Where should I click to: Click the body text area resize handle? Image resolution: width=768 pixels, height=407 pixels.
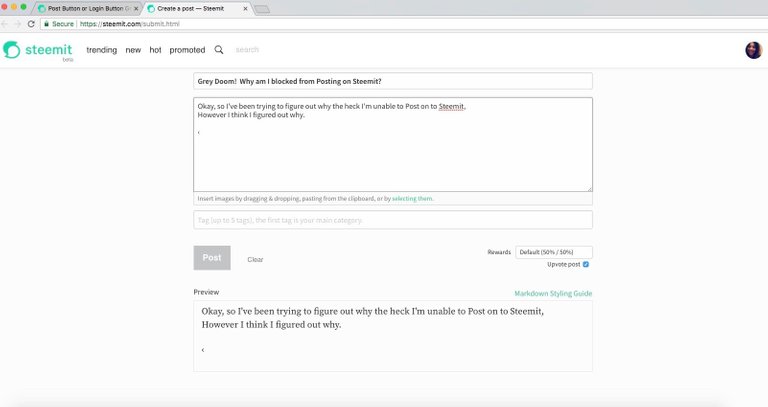click(590, 189)
